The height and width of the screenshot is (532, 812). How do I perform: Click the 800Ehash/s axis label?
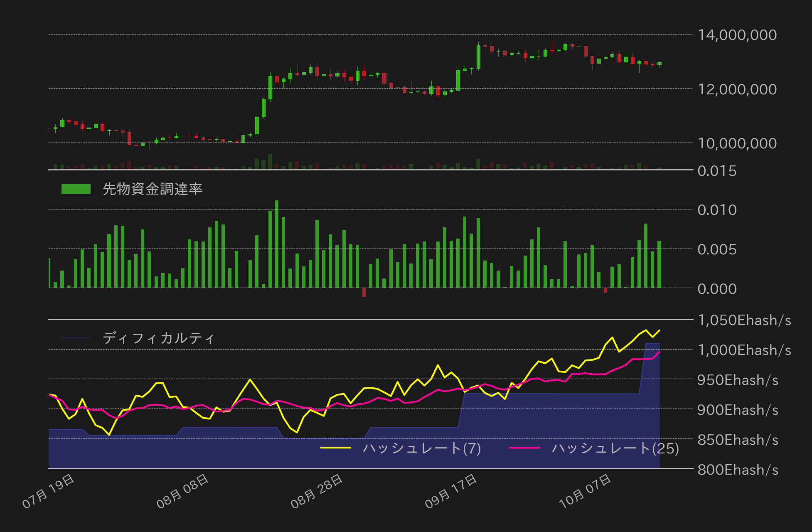[738, 470]
